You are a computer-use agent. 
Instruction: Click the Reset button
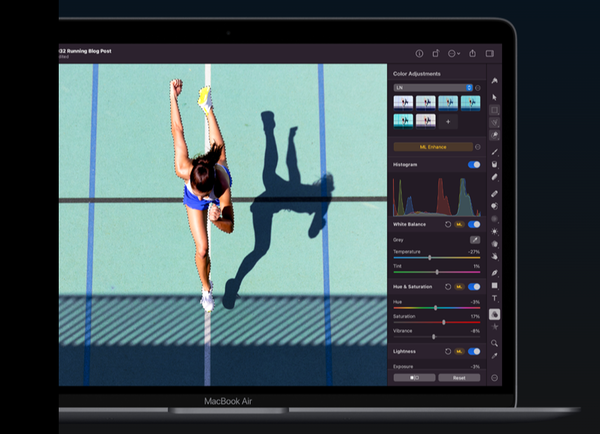pos(457,378)
